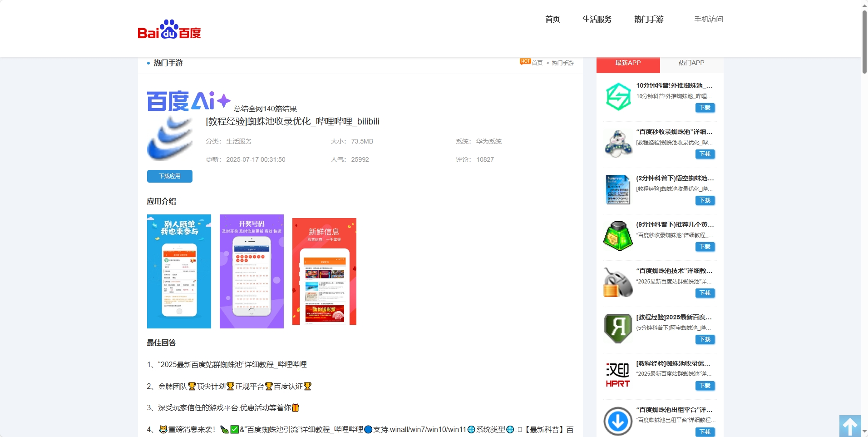Image resolution: width=868 pixels, height=437 pixels.
Task: Click the 汉印 HPRT app icon
Action: 618,374
